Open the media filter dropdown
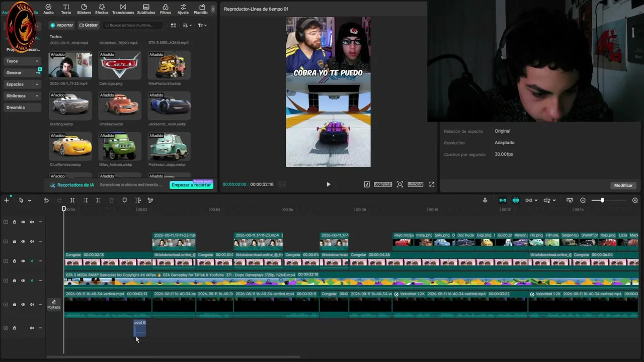The image size is (644, 362). click(202, 25)
